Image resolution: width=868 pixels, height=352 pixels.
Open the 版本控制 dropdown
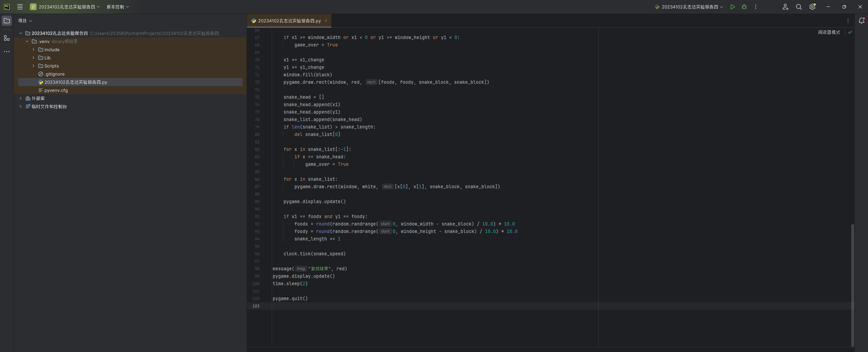coord(117,7)
